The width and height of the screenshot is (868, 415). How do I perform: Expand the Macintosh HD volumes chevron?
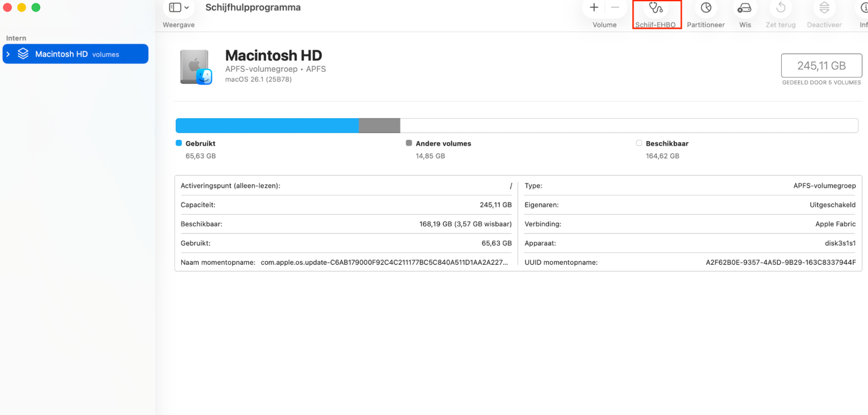click(8, 54)
